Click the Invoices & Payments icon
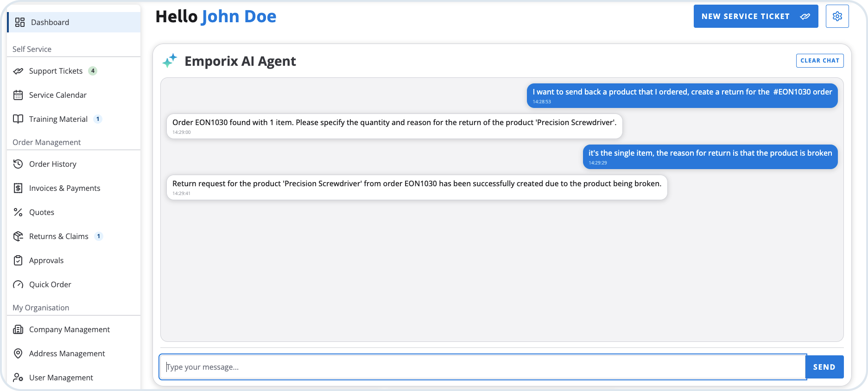 [18, 188]
